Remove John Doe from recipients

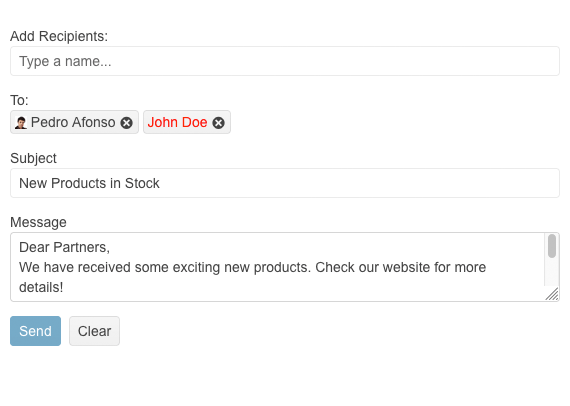tap(218, 123)
